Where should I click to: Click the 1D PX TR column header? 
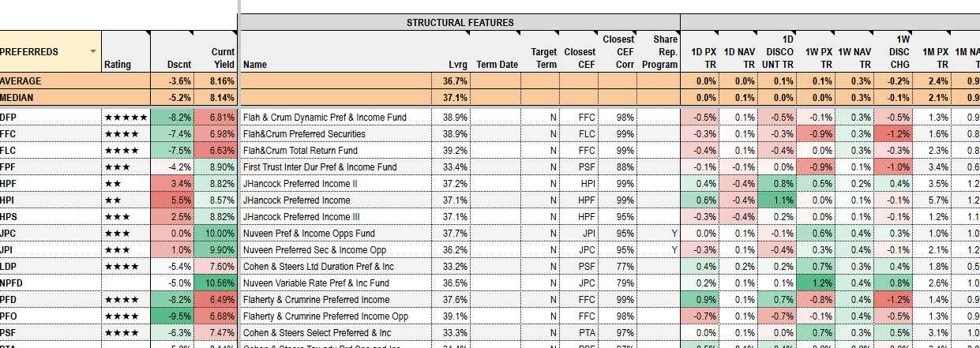(700, 58)
